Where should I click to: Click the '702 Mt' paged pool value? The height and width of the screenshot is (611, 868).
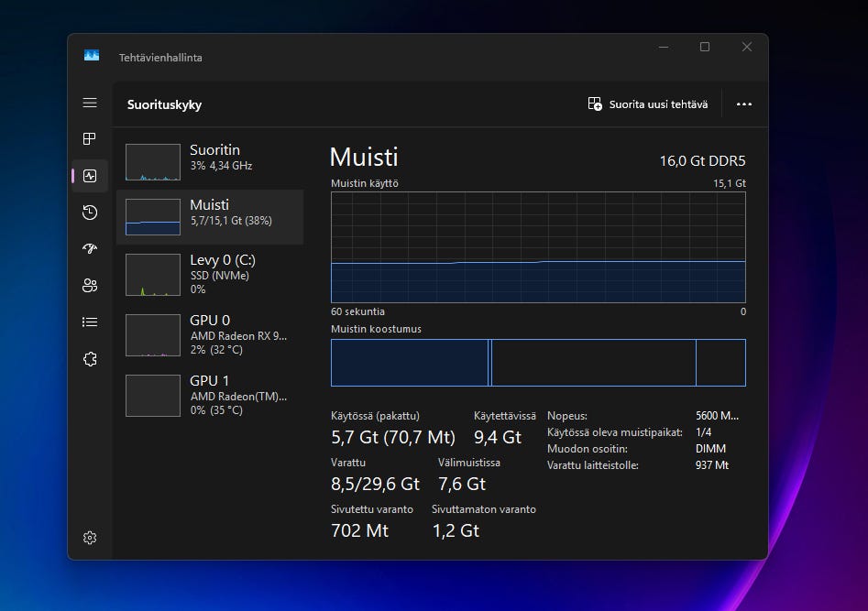(x=360, y=530)
